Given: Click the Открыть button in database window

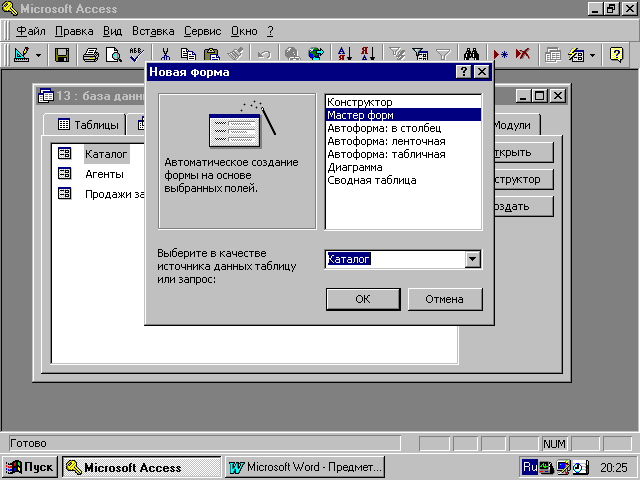Looking at the screenshot, I should pos(524,153).
